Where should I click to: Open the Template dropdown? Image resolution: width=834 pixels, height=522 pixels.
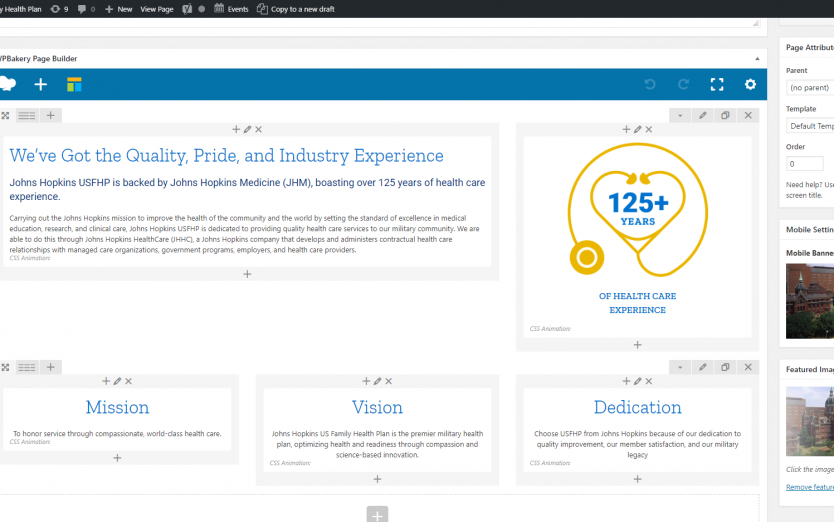[x=810, y=126]
